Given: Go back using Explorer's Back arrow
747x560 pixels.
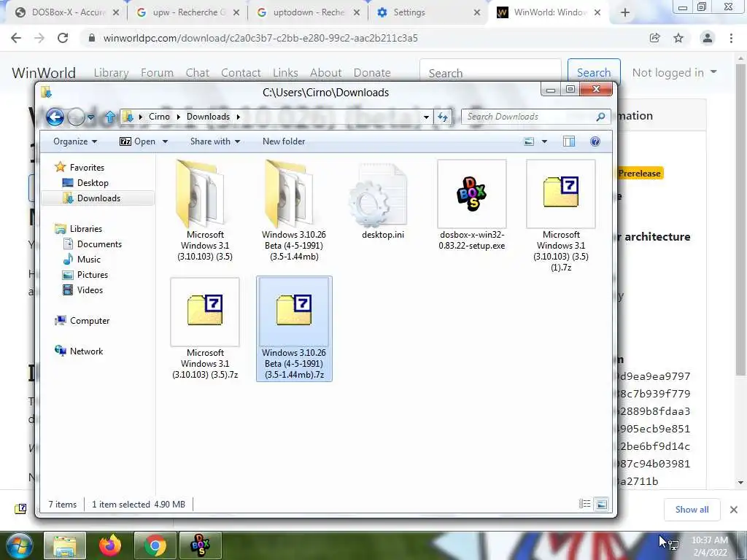Looking at the screenshot, I should [x=55, y=116].
